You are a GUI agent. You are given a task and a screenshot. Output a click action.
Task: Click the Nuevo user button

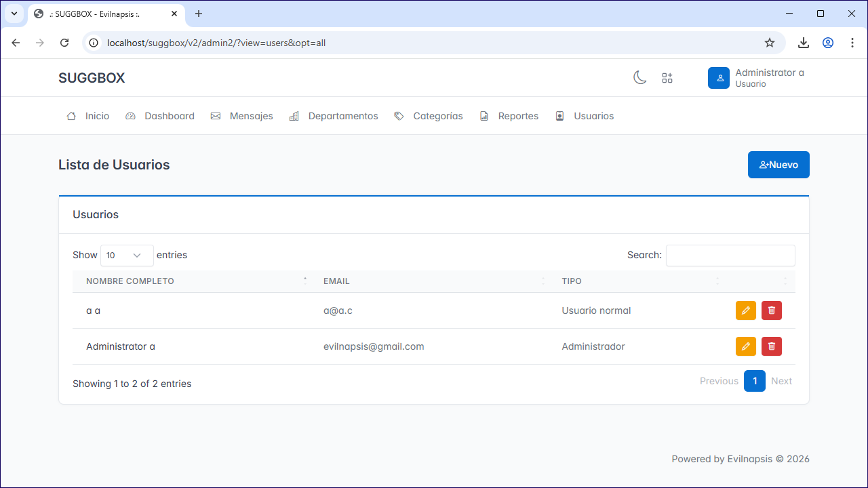click(778, 165)
